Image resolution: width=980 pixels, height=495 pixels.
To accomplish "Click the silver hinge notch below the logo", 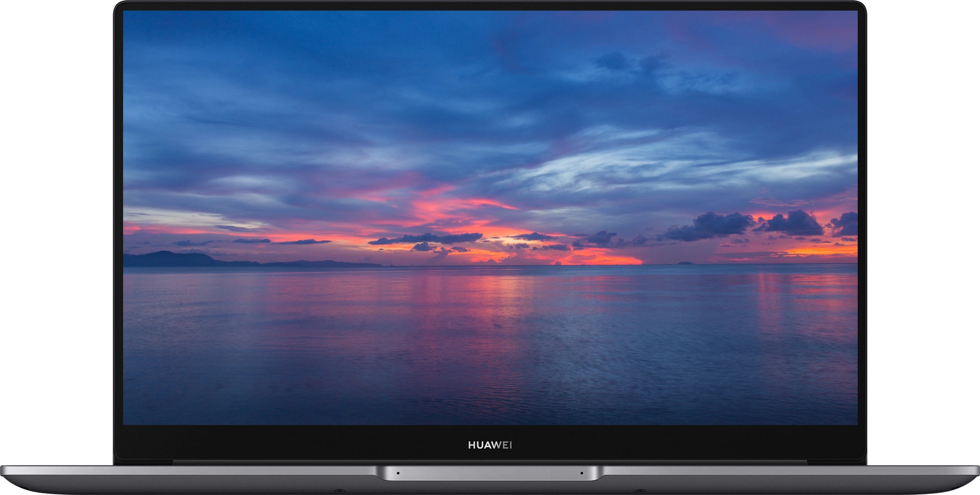I will [x=489, y=473].
